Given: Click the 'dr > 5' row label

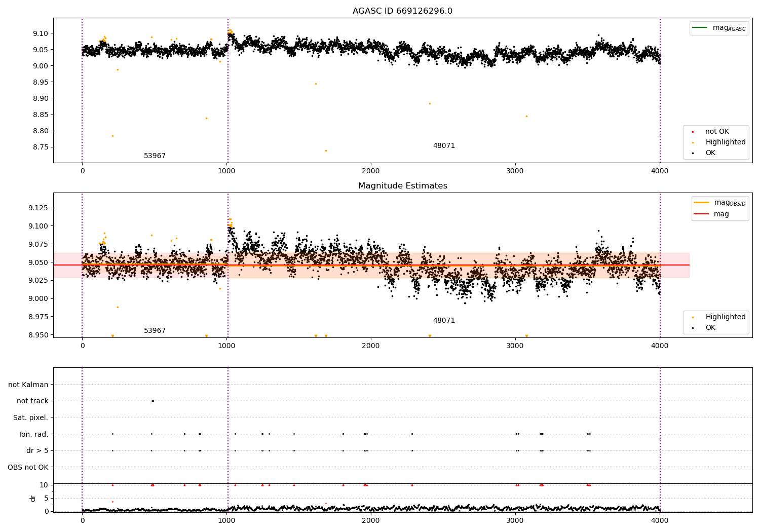Looking at the screenshot, I should coord(37,450).
